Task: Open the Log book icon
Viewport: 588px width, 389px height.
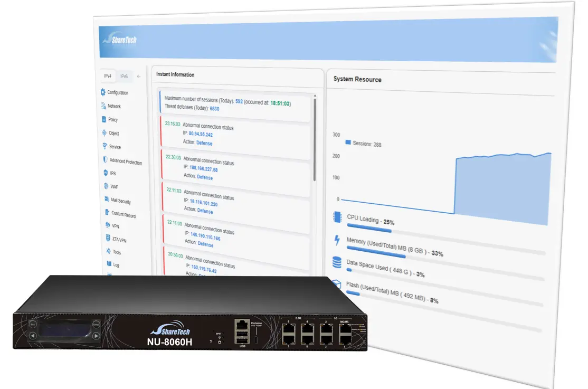Action: (x=109, y=264)
